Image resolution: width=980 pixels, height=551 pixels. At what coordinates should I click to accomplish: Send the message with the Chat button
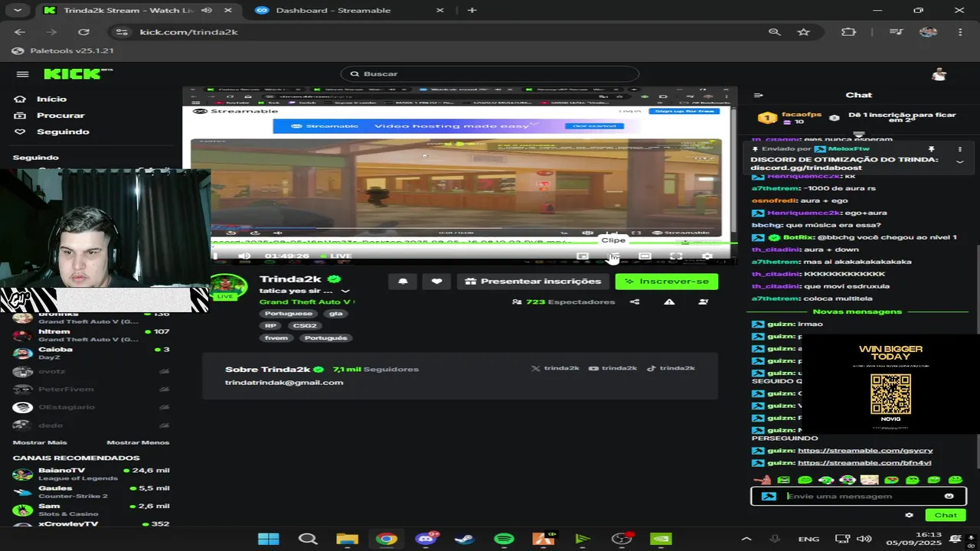[x=945, y=515]
